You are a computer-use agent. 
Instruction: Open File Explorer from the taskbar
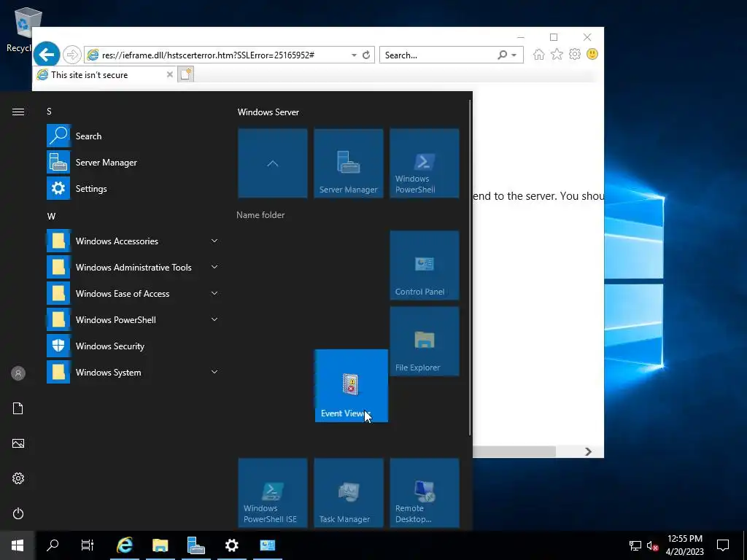pos(160,545)
